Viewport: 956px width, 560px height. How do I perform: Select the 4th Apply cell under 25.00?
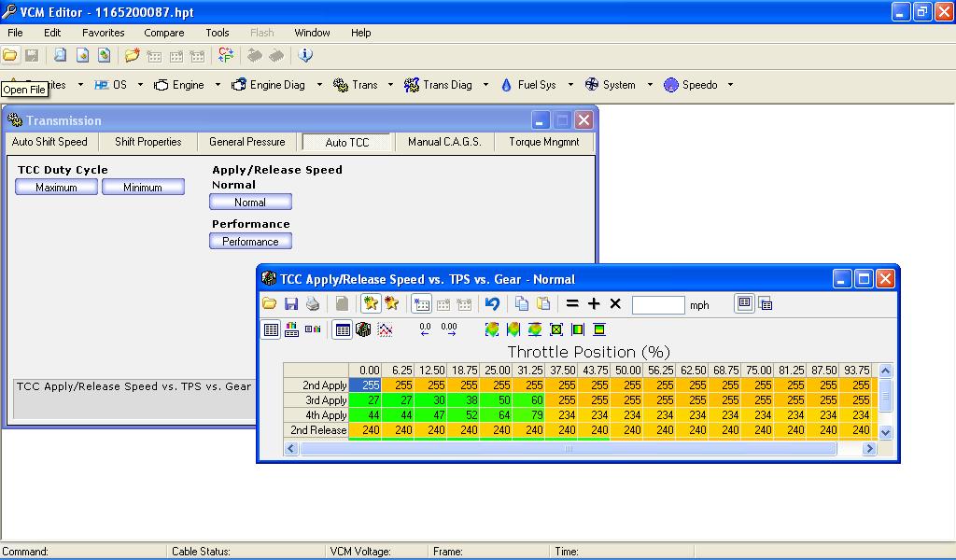(x=496, y=415)
